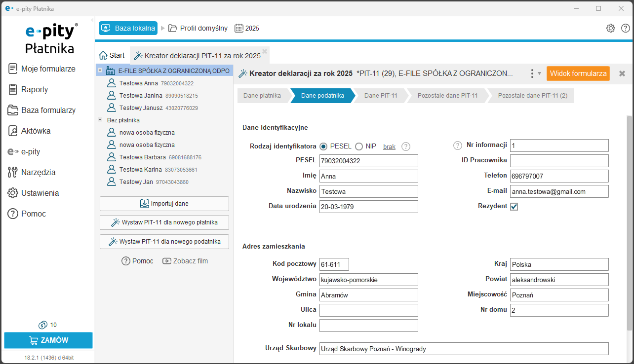The image size is (634, 364).
Task: Collapse the Bez płatnika group
Action: [x=100, y=120]
